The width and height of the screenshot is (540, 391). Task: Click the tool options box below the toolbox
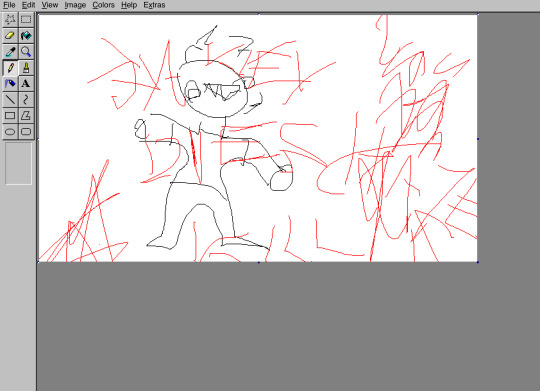point(18,164)
